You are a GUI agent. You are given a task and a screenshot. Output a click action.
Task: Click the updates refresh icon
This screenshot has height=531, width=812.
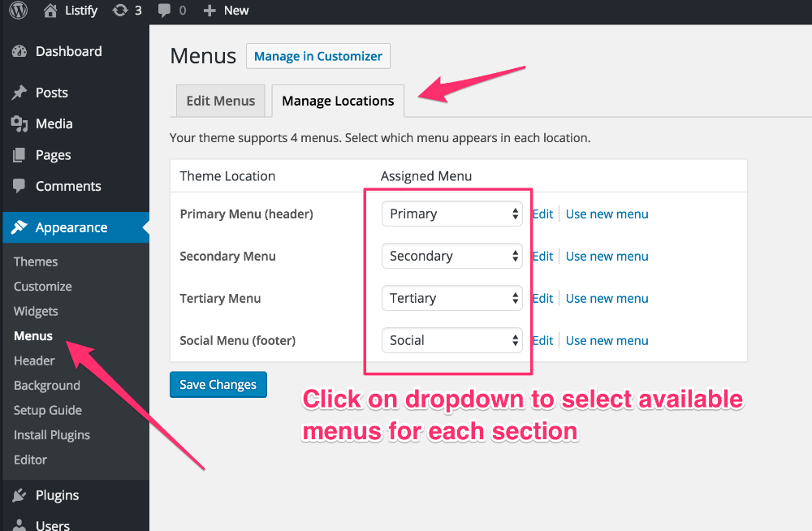(120, 11)
